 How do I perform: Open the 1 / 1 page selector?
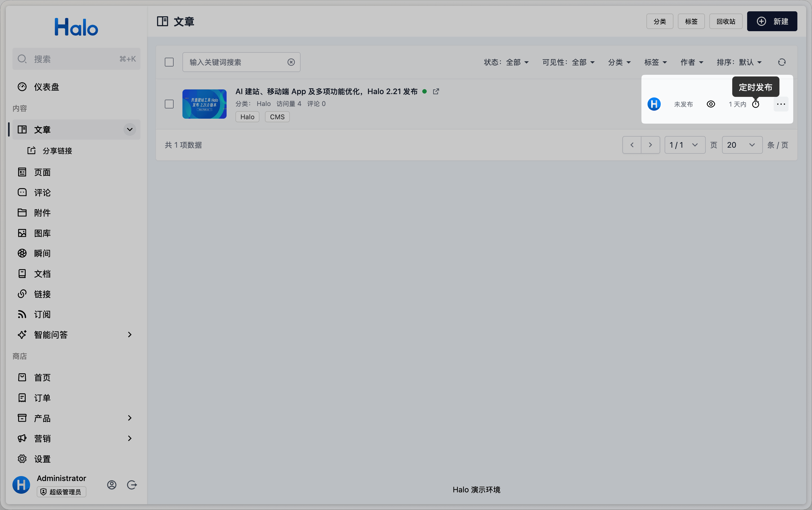(x=685, y=145)
